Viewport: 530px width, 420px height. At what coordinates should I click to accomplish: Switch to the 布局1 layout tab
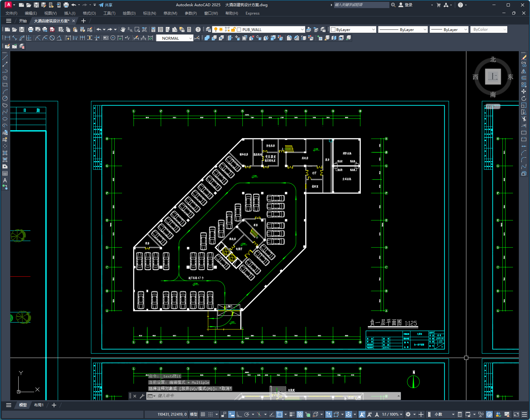click(39, 405)
